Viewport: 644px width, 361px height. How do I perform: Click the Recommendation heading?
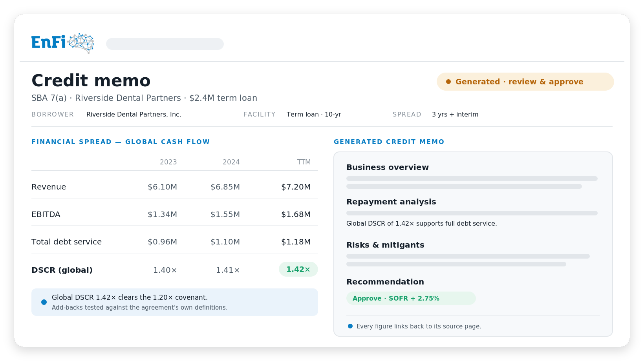click(x=385, y=282)
